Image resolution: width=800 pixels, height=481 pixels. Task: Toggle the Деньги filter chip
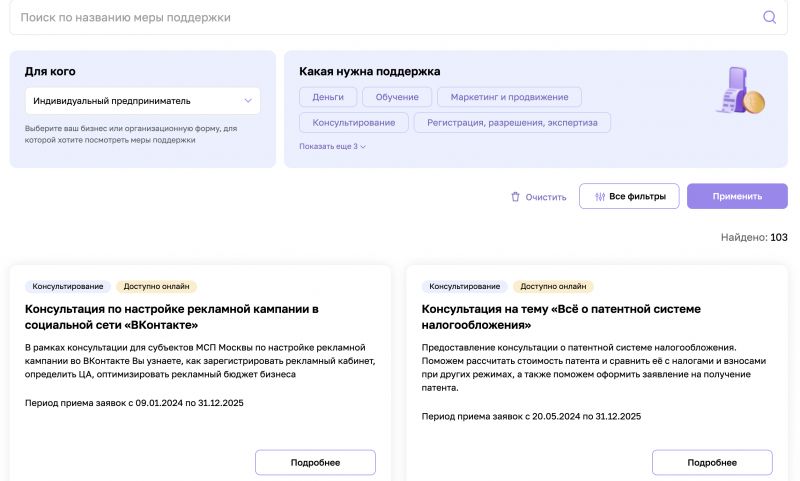coord(328,97)
